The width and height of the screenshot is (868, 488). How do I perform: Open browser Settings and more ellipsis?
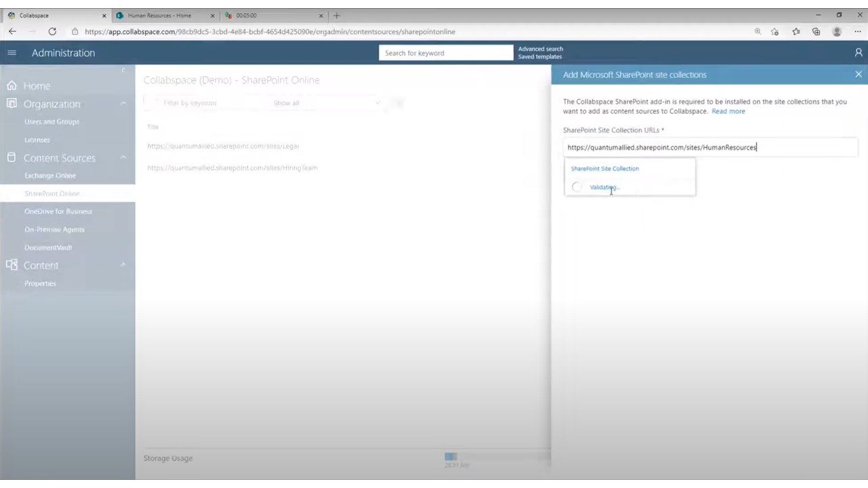coord(858,32)
